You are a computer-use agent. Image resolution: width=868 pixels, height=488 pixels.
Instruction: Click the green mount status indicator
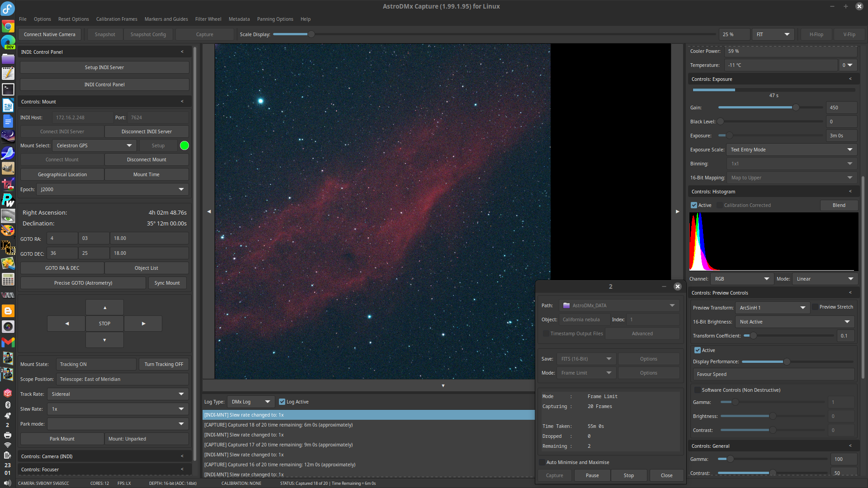click(x=184, y=145)
